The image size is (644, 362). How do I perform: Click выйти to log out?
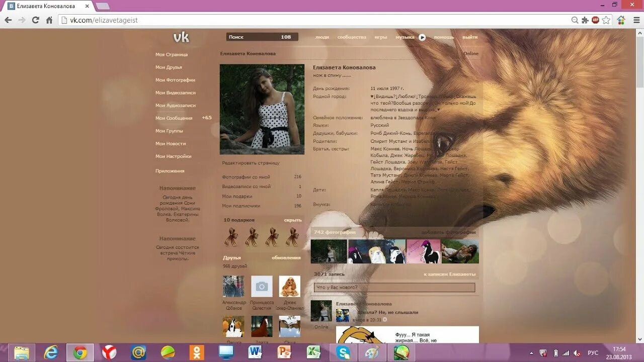(x=470, y=37)
